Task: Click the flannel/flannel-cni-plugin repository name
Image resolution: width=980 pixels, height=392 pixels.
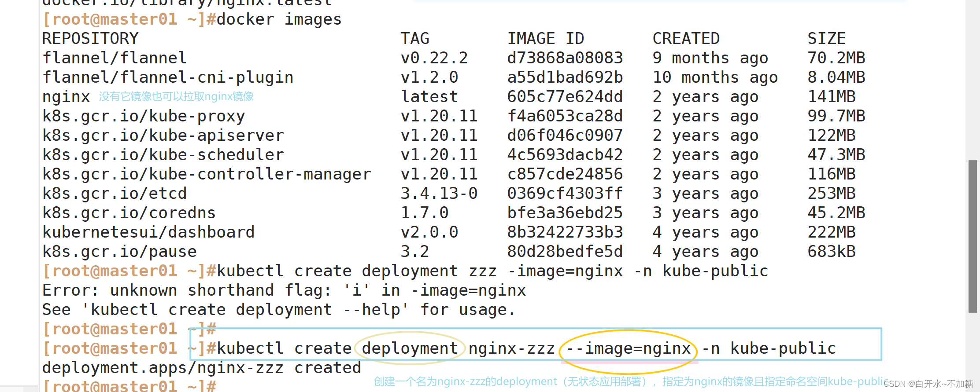Action: (168, 77)
